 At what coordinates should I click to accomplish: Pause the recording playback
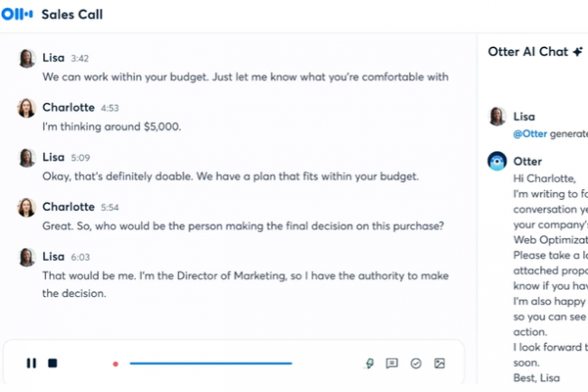pyautogui.click(x=32, y=363)
